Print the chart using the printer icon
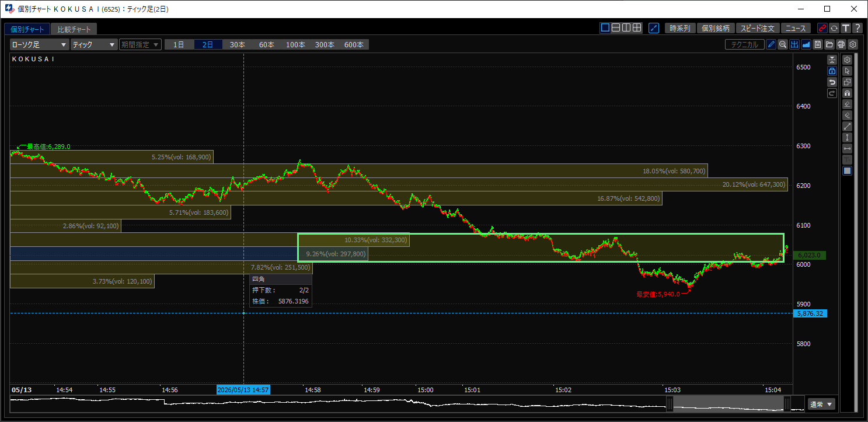 (x=841, y=44)
